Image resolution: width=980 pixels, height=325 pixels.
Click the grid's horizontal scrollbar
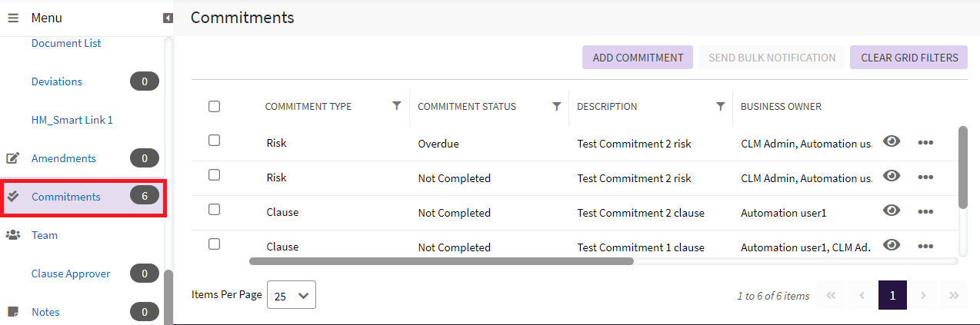(x=441, y=261)
